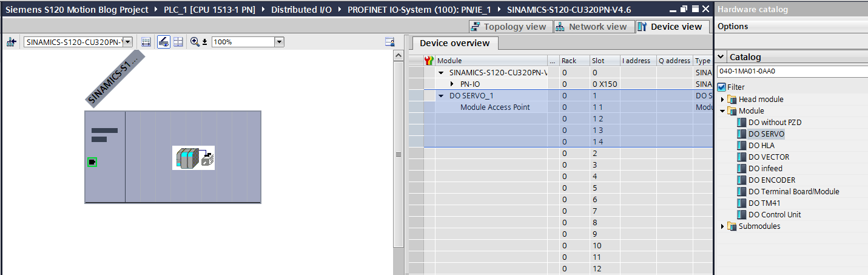Click the diagnostics status column icon
The width and height of the screenshot is (868, 275).
coord(429,61)
